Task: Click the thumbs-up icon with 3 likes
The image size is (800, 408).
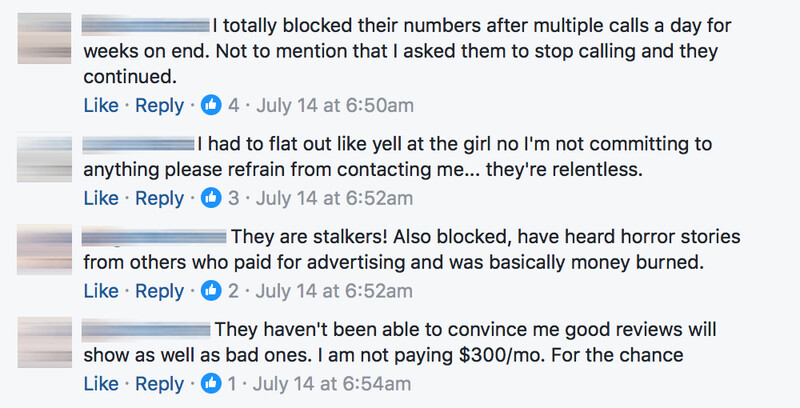Action: 211,198
